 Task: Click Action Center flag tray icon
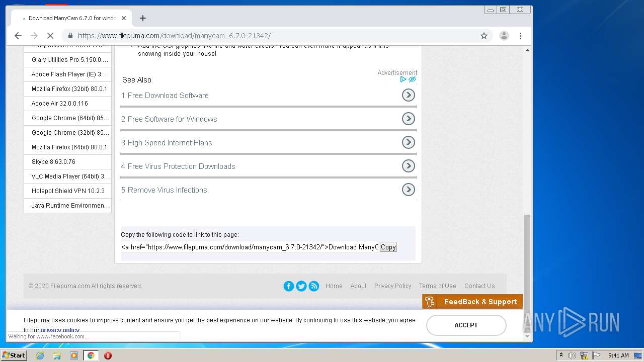point(596,355)
